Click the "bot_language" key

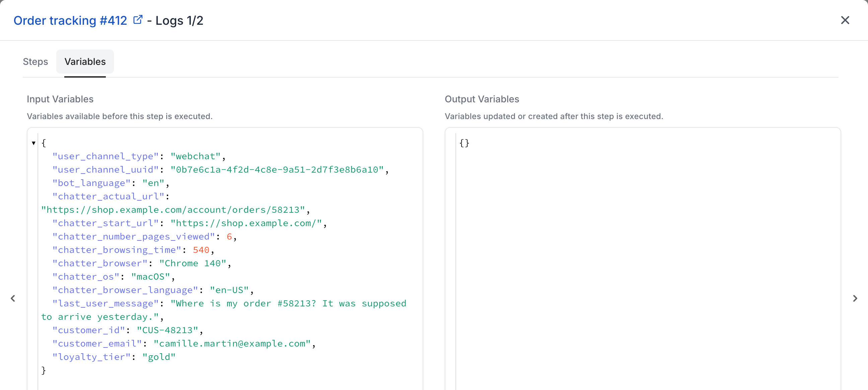[x=91, y=183]
